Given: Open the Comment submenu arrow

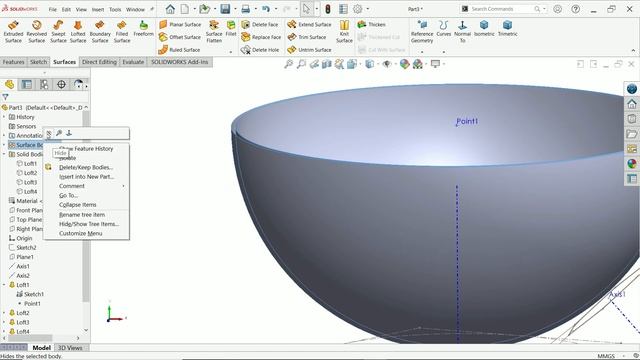Looking at the screenshot, I should 123,186.
